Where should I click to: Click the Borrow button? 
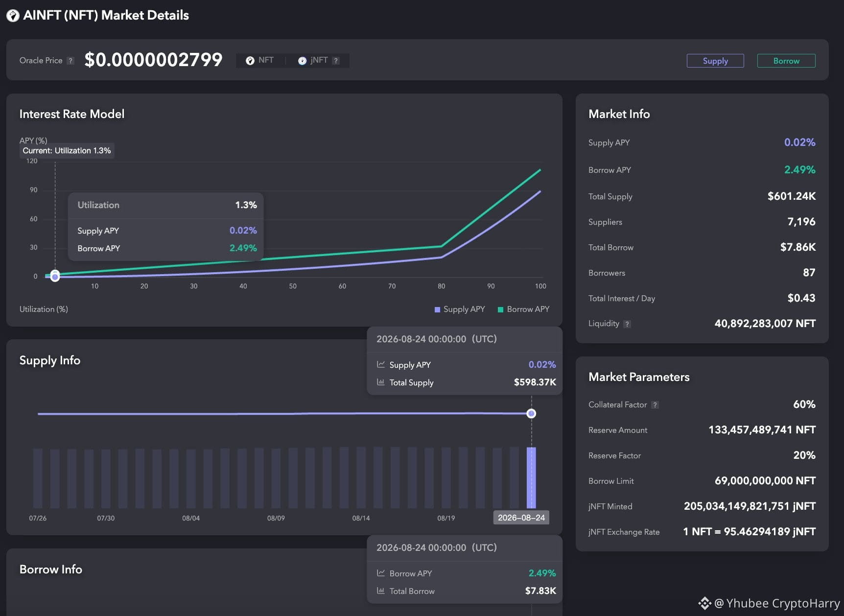[x=786, y=61]
